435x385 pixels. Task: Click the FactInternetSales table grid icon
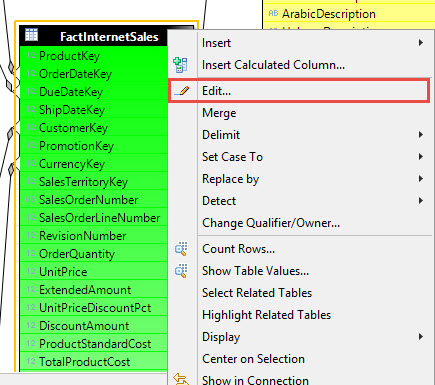(x=31, y=34)
